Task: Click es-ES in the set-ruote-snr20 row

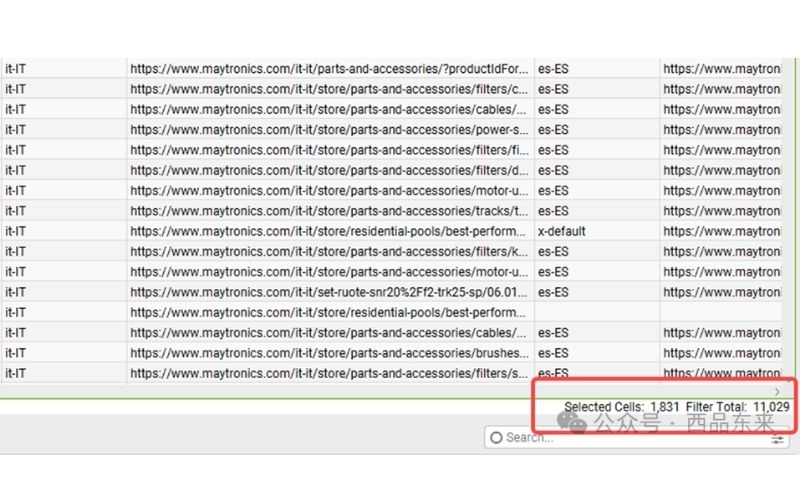Action: 553,292
